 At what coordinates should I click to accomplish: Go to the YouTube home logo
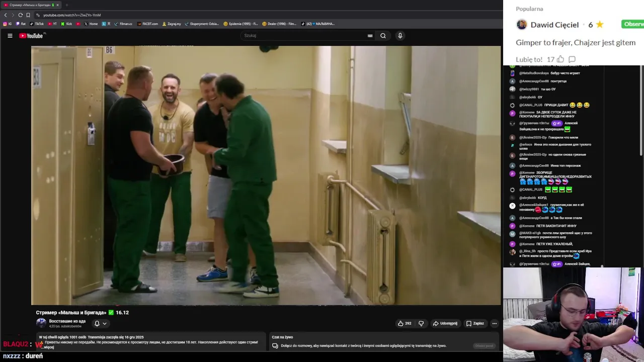click(x=32, y=36)
